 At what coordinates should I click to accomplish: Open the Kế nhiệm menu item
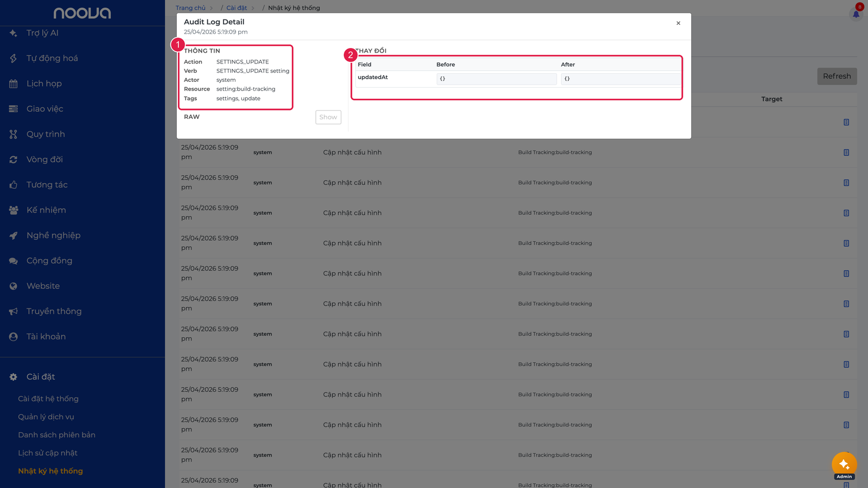point(46,210)
